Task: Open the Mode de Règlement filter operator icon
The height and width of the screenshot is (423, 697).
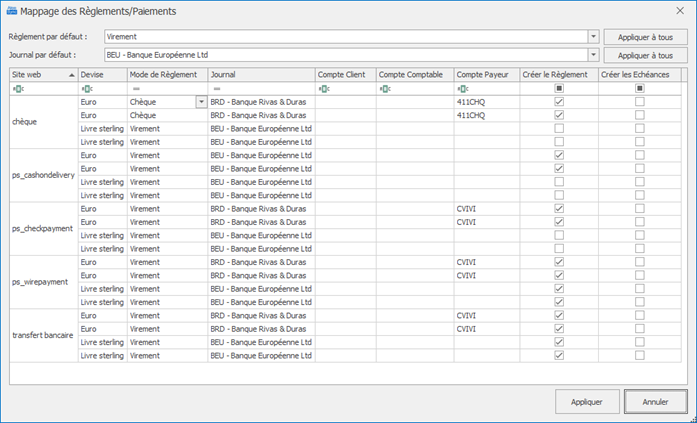Action: (x=135, y=88)
